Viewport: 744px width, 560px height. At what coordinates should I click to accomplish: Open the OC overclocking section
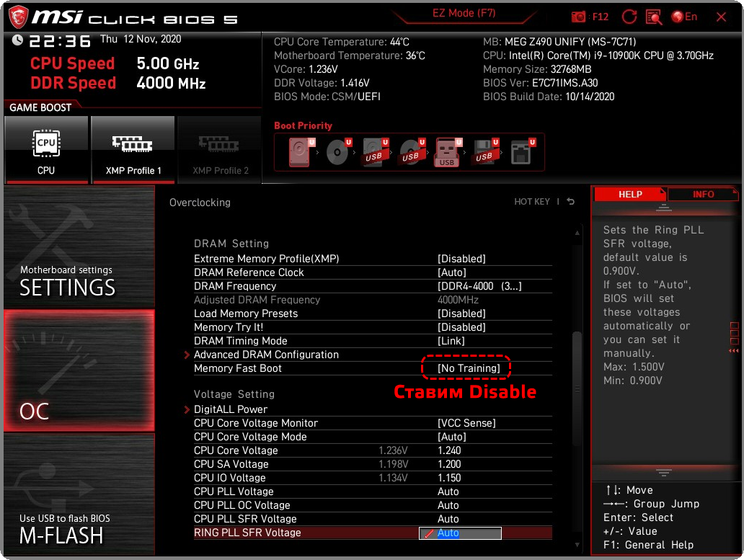tap(79, 370)
